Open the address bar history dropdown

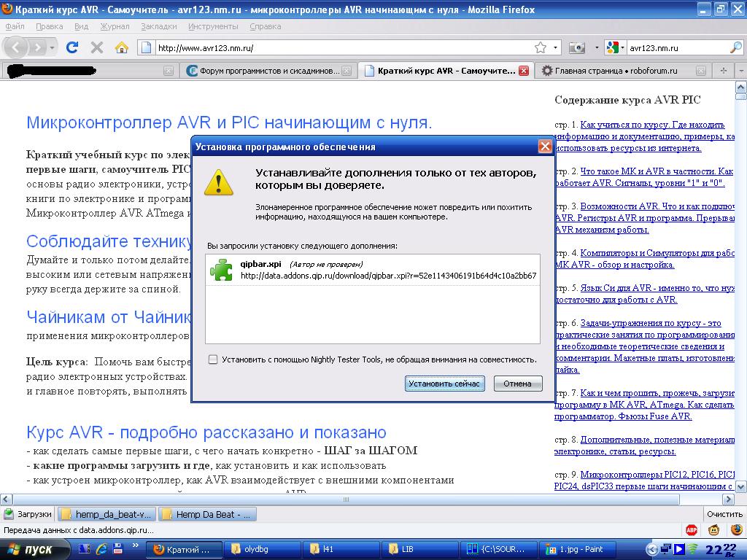556,48
